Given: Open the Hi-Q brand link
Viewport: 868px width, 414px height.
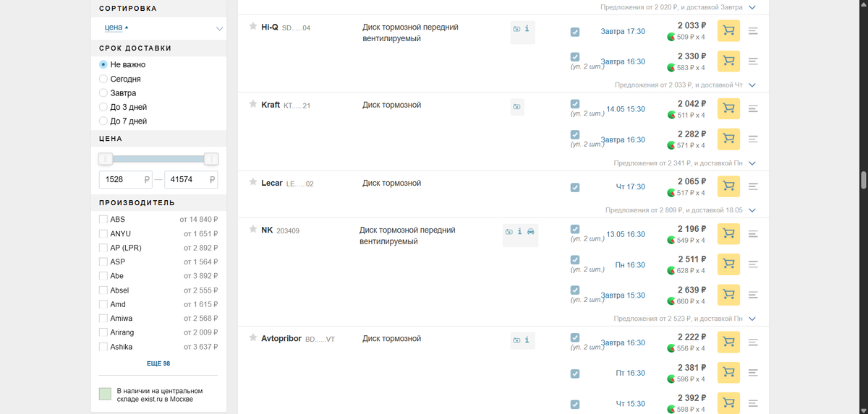Looking at the screenshot, I should click(269, 27).
